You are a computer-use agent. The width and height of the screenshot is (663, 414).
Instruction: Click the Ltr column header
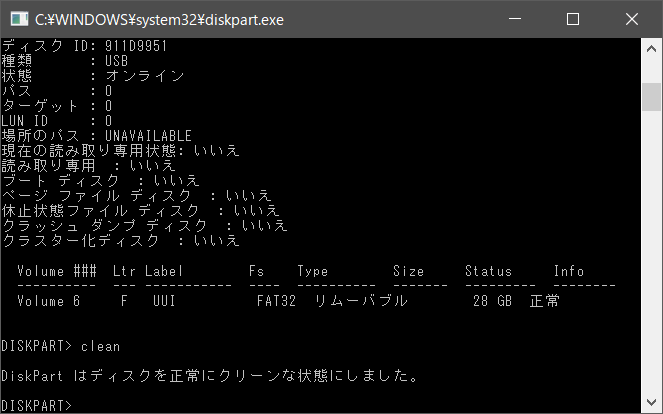[x=124, y=271]
